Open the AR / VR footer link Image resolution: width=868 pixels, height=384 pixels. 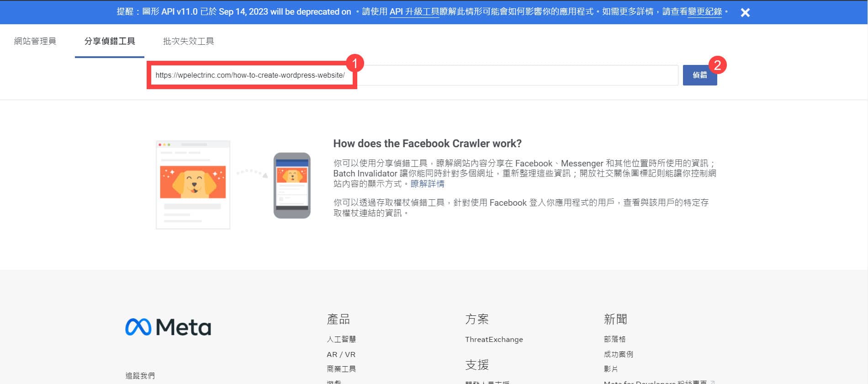pos(341,354)
